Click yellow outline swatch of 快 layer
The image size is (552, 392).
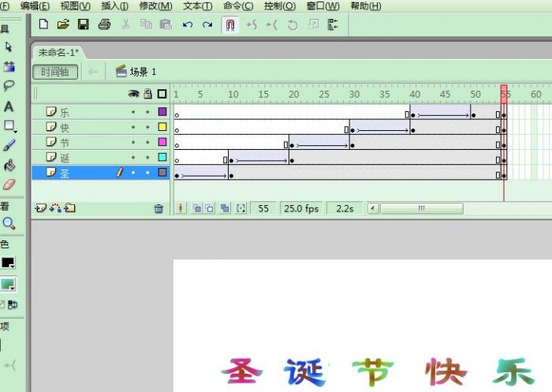click(x=162, y=127)
